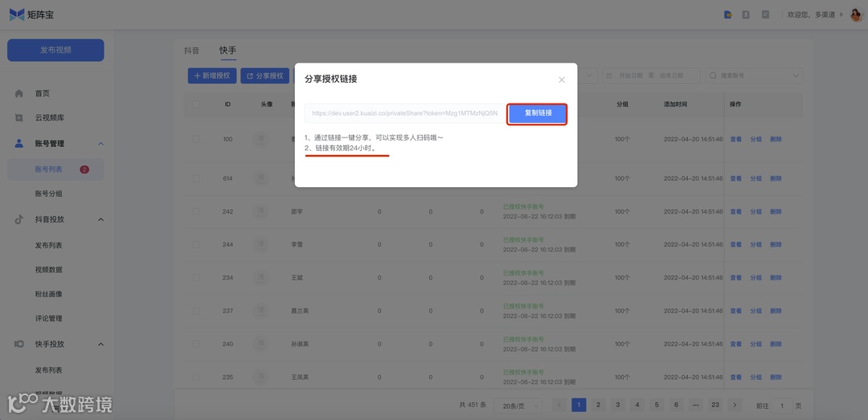This screenshot has width=868, height=420.
Task: Click the red 2 badge on 账号列表
Action: 84,169
